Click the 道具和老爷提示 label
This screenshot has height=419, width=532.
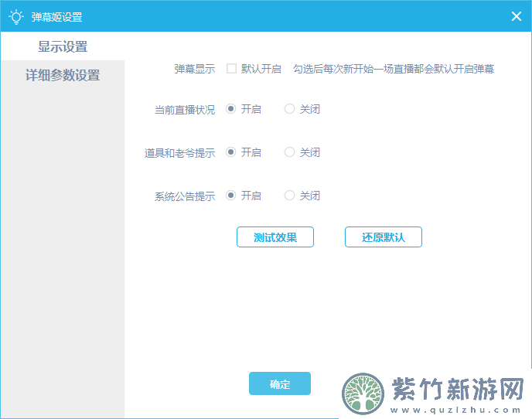(x=180, y=152)
